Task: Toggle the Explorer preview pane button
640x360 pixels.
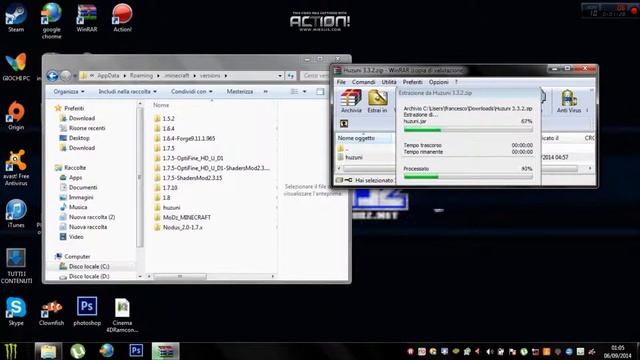Action: (x=320, y=91)
